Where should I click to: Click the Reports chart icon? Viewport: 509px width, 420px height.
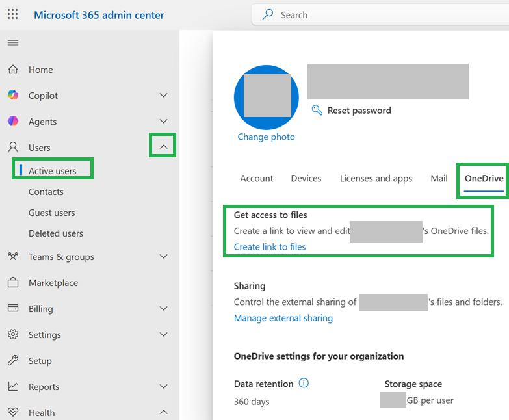tap(13, 386)
